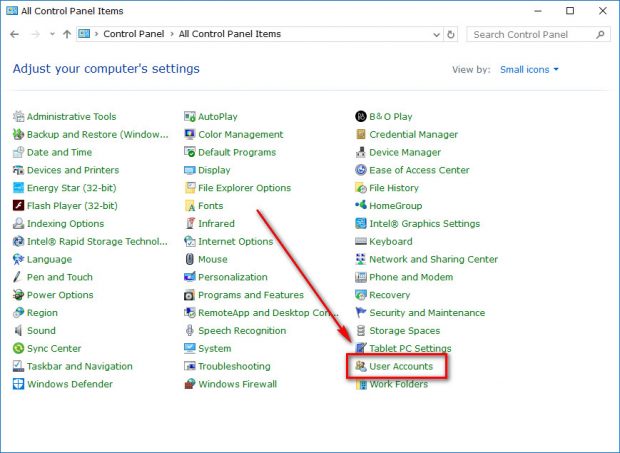620x453 pixels.
Task: Open the Color Management icon
Action: point(190,134)
